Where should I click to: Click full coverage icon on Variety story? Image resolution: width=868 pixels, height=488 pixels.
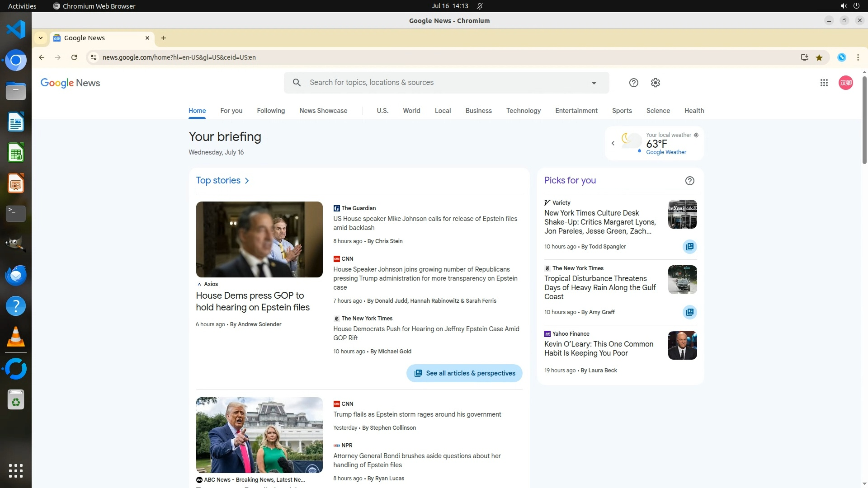(689, 247)
